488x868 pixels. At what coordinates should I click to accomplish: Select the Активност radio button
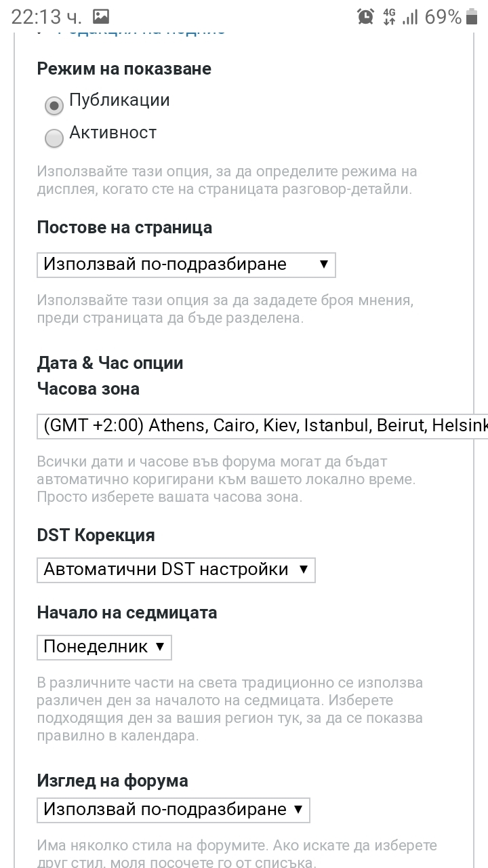tap(54, 138)
